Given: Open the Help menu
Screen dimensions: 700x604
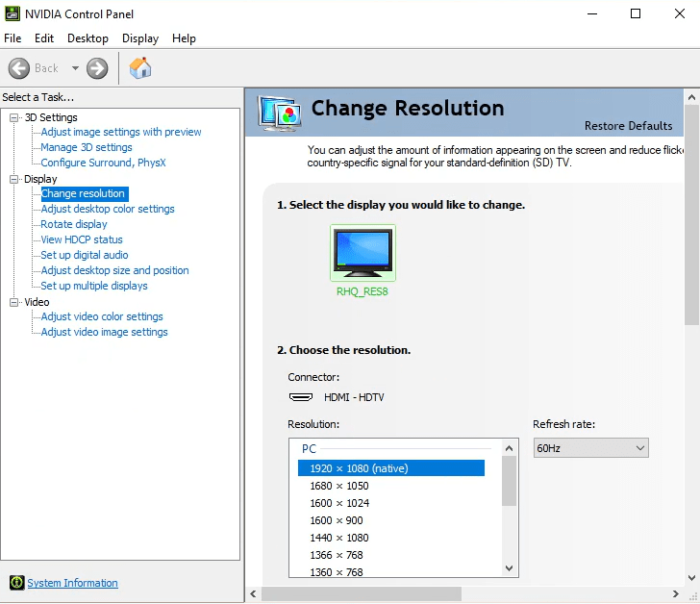Looking at the screenshot, I should (x=184, y=38).
